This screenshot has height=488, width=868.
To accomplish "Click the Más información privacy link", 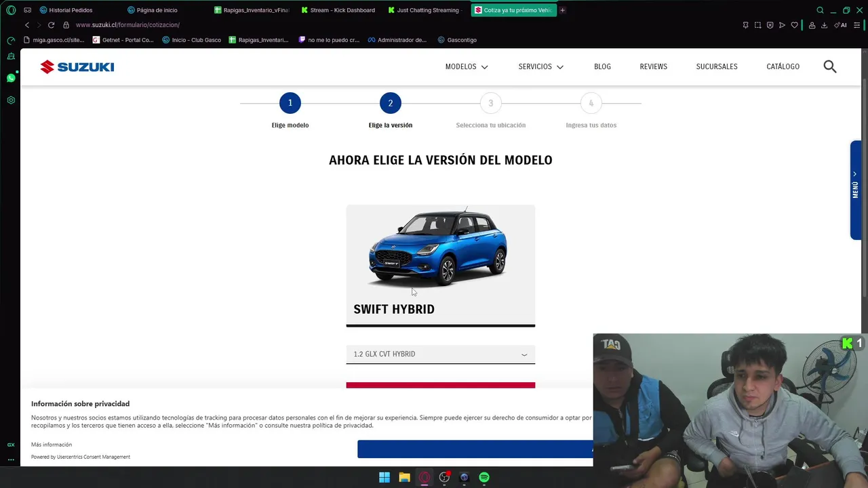I will point(52,445).
